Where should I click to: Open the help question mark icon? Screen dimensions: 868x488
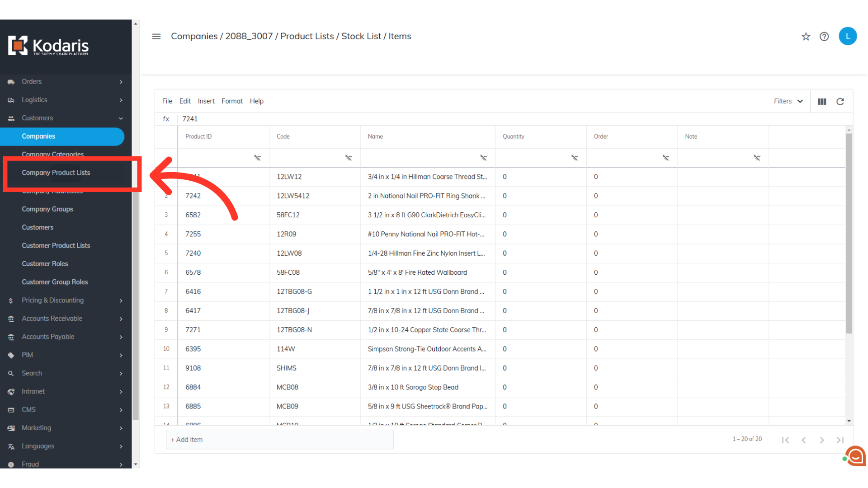(x=824, y=37)
